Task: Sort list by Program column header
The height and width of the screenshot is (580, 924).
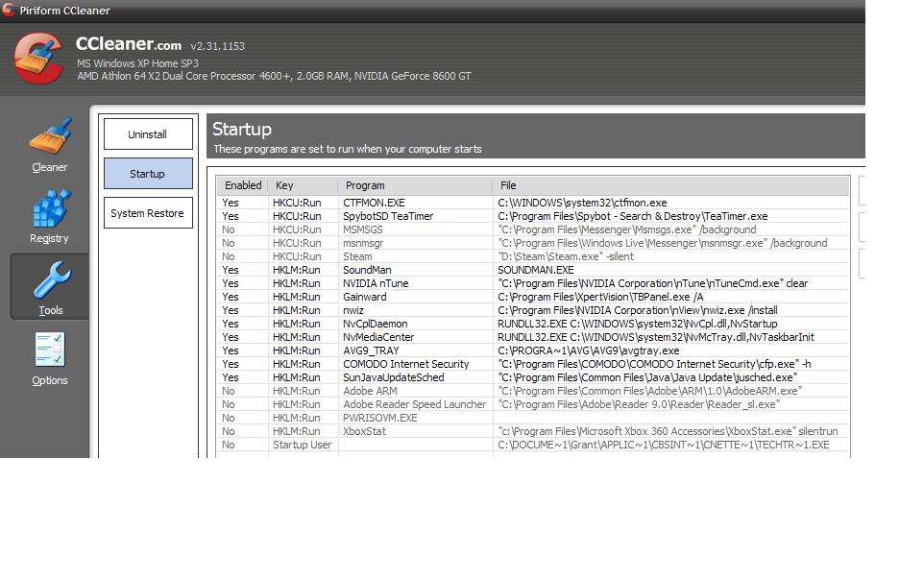Action: pos(414,185)
